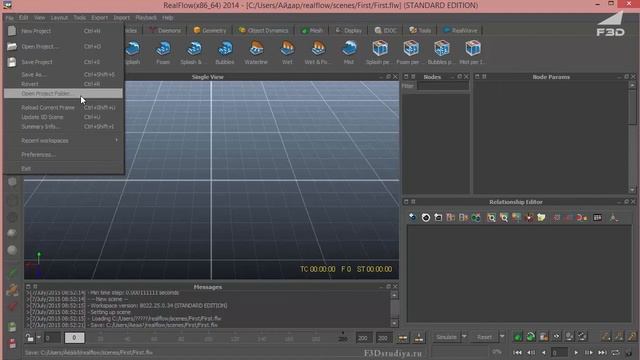The image size is (640, 360).
Task: Select the Splash per emitter box icon
Action: point(380,49)
